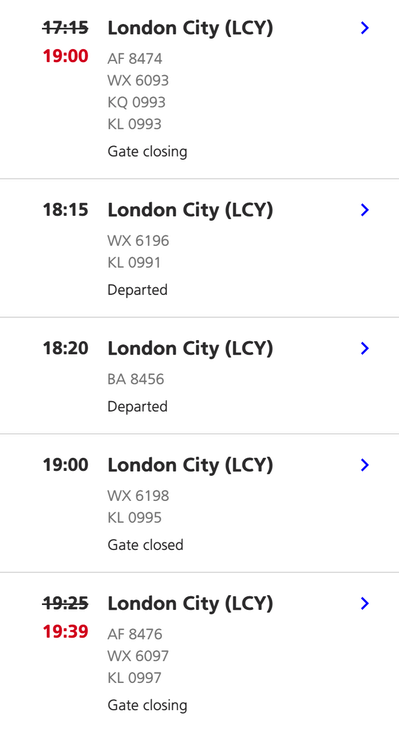Select the London City heading above AF 8474
This screenshot has height=732, width=399.
click(190, 28)
